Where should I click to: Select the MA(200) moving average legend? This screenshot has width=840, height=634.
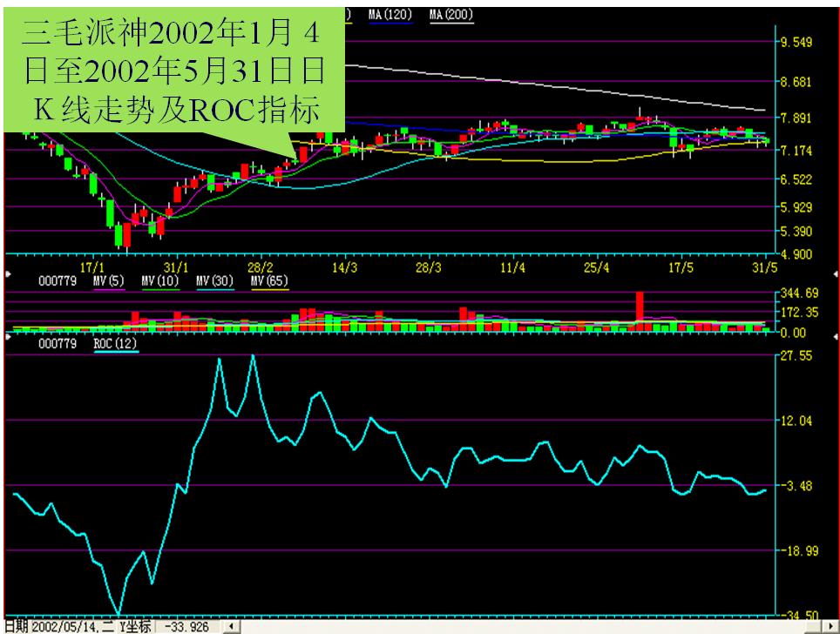point(451,16)
